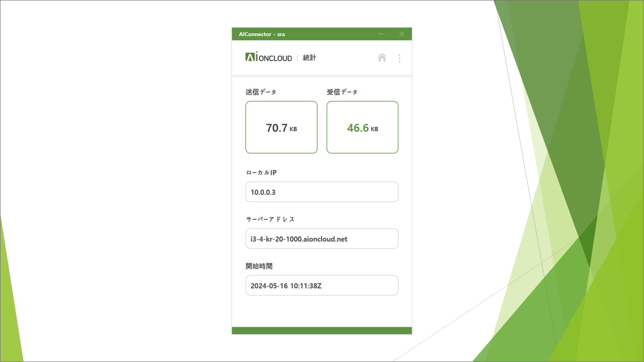Click the 開始時間 label
644x362 pixels.
pos(259,266)
